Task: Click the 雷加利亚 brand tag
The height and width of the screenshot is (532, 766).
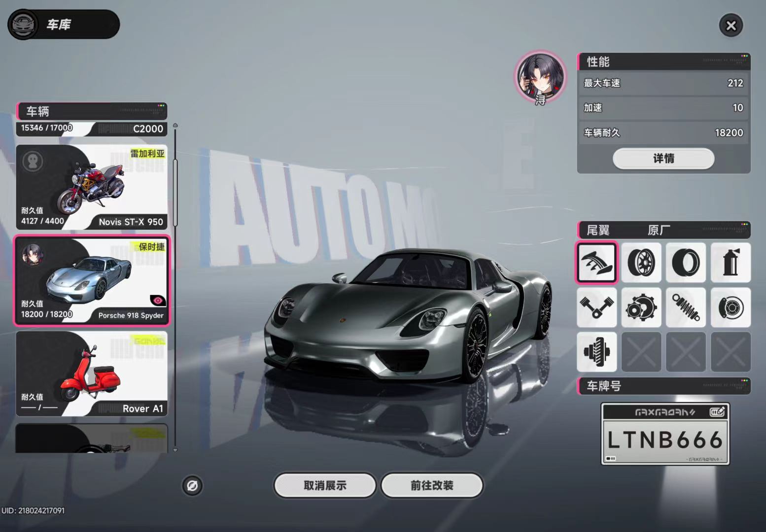Action: (147, 154)
